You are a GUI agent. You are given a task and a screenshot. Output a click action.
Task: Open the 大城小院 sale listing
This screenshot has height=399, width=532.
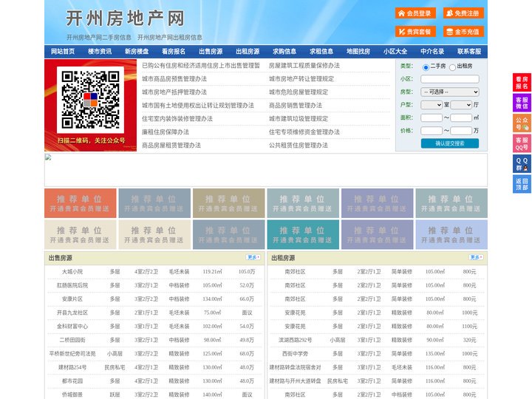[x=72, y=272]
